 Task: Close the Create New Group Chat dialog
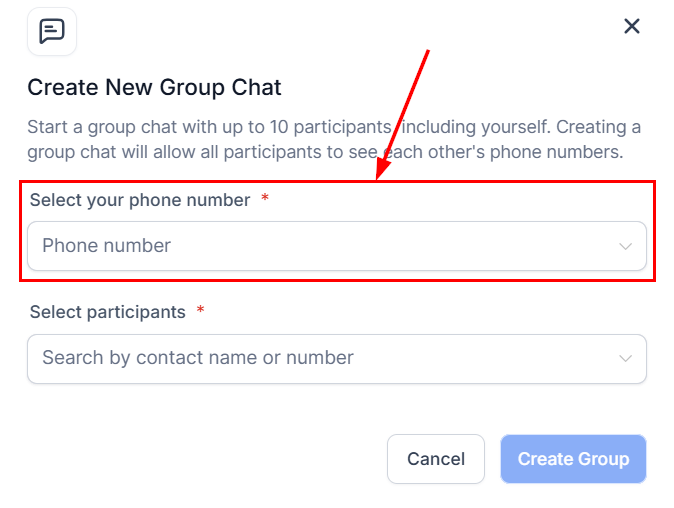pos(632,26)
